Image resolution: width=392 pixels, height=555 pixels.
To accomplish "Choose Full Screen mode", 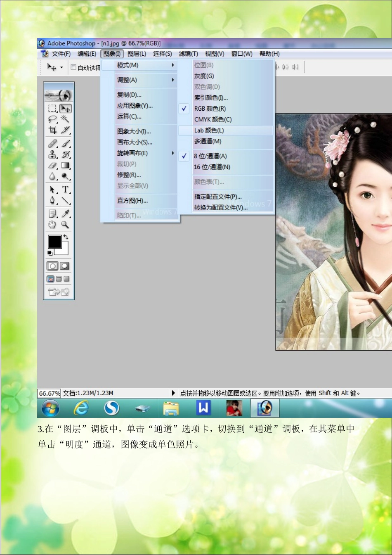I will tap(66, 279).
